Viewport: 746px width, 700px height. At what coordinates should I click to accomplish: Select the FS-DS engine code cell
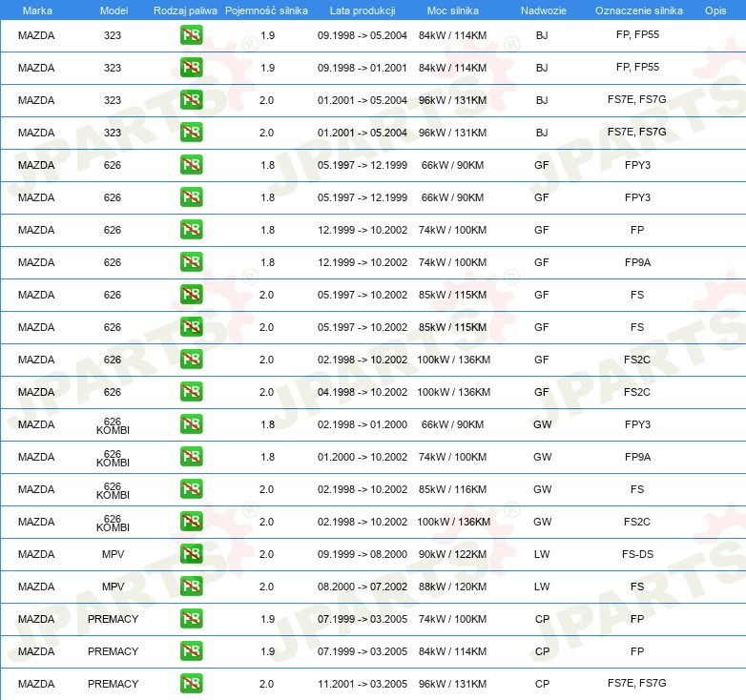637,554
